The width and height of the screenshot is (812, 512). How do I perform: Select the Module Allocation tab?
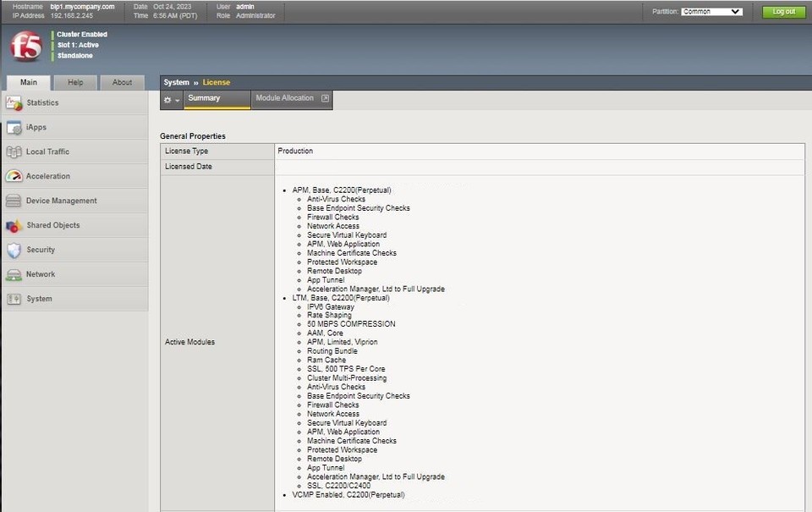tap(292, 100)
